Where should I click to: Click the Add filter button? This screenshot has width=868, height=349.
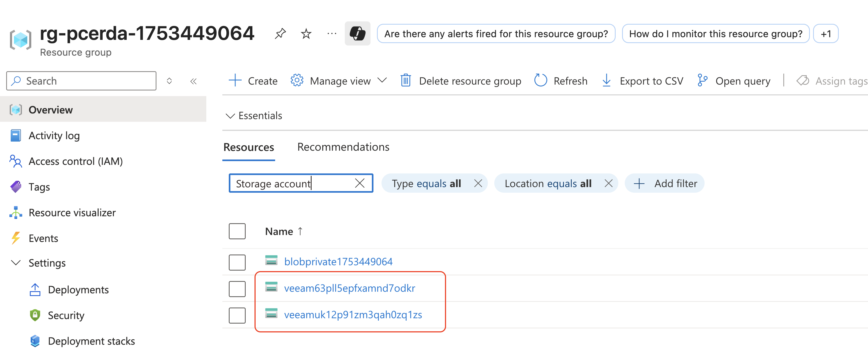(664, 183)
